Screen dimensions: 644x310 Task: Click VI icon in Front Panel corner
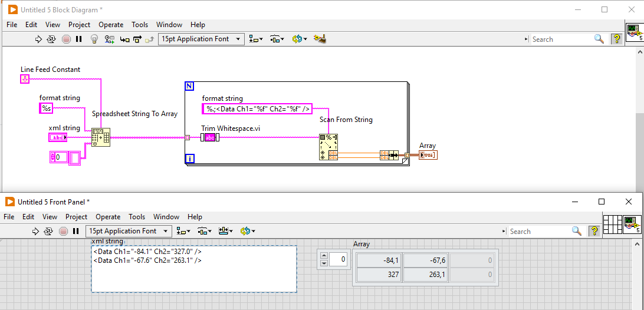(632, 224)
